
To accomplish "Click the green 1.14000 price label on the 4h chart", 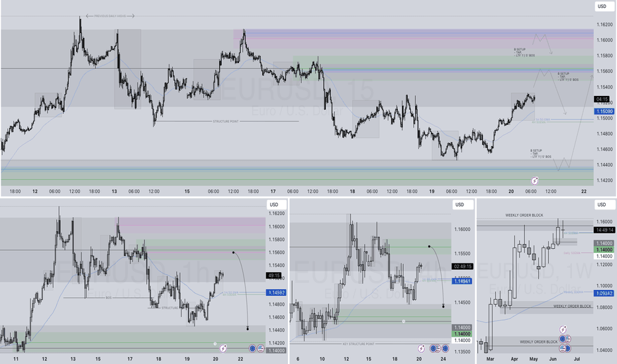I will (x=462, y=334).
